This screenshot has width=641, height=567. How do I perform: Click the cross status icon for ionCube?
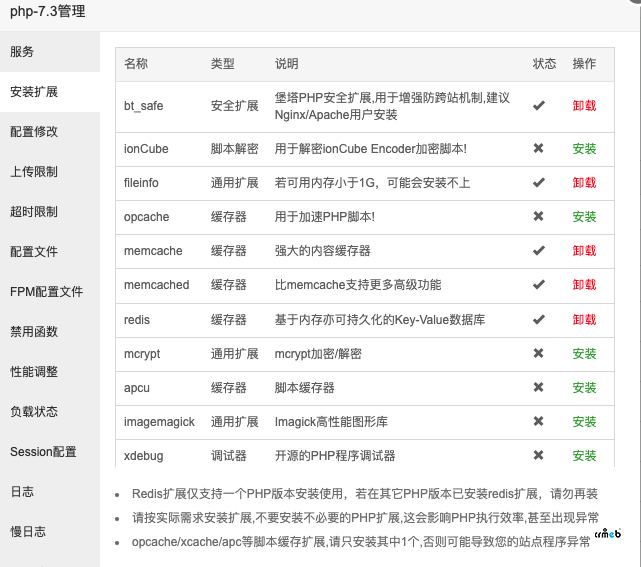point(539,148)
